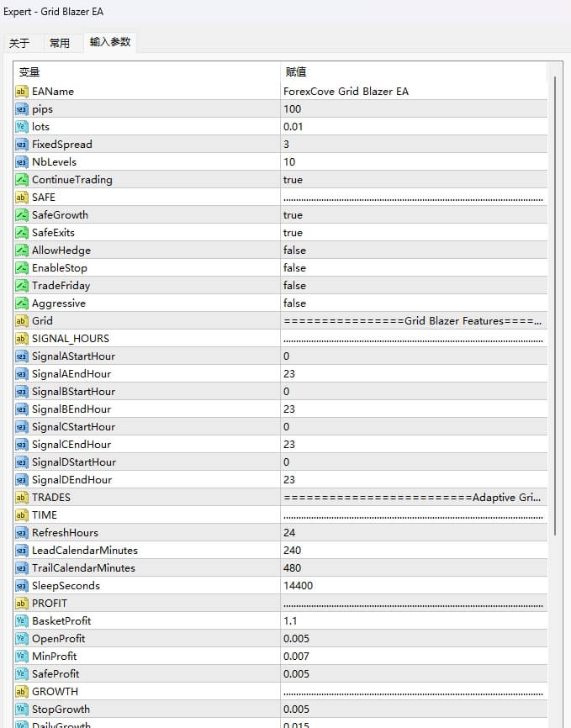Switch to the 常用 tab
The height and width of the screenshot is (728, 571).
(x=60, y=44)
